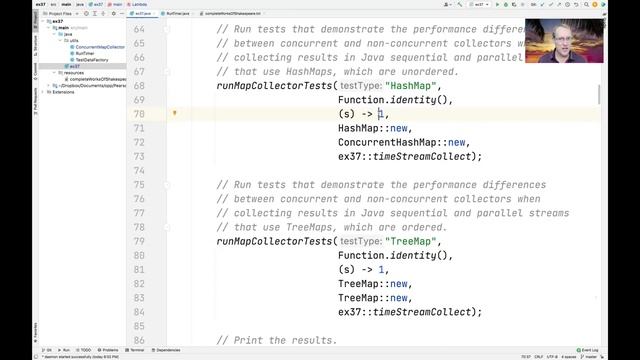Click the Run with Coverage icon

[514, 4]
